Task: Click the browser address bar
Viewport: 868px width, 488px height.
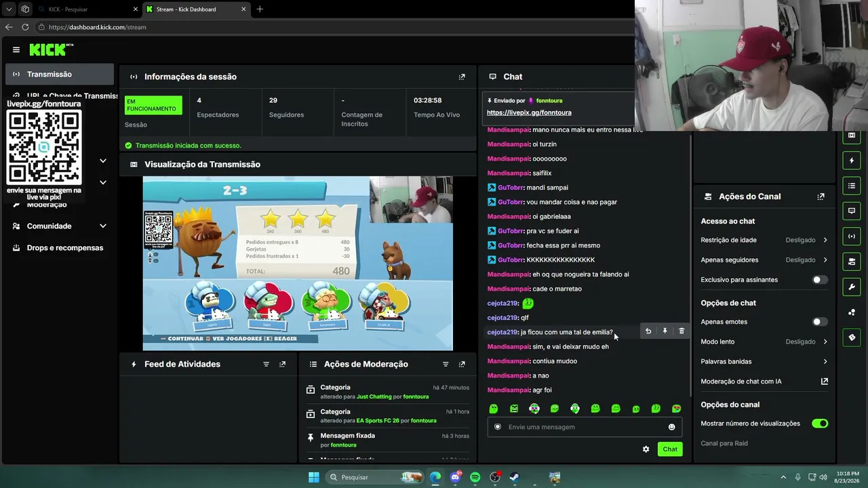Action: tap(336, 27)
